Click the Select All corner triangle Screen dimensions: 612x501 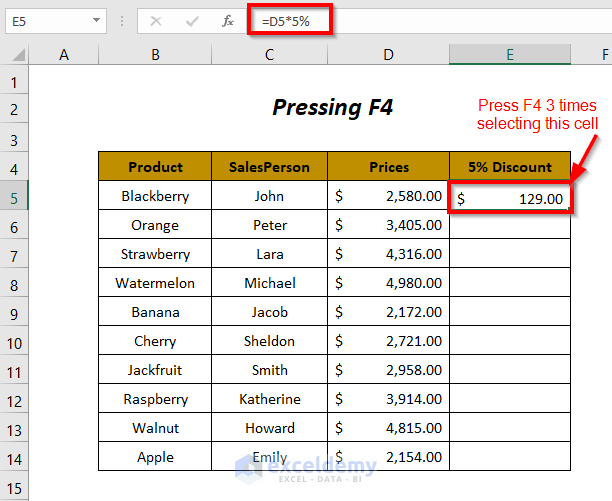tap(15, 56)
